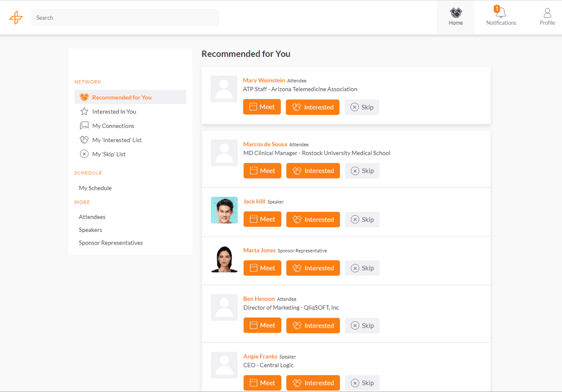Click Jack Hill's profile photo

224,210
